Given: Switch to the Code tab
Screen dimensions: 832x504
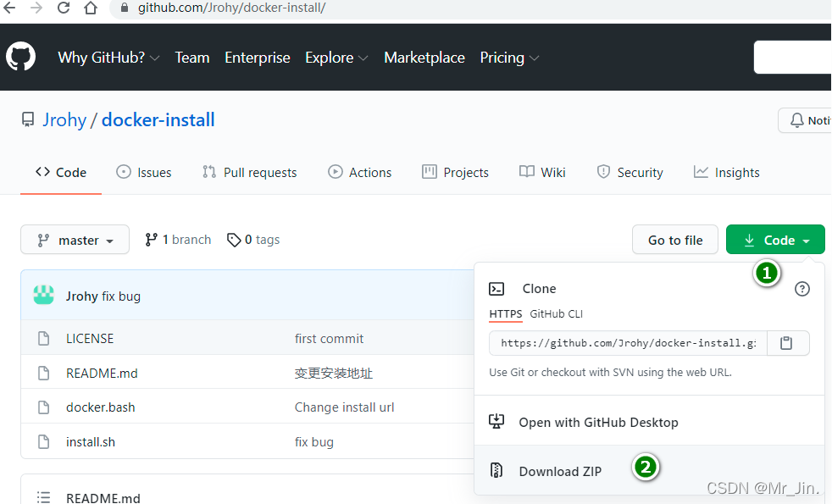Looking at the screenshot, I should point(61,173).
